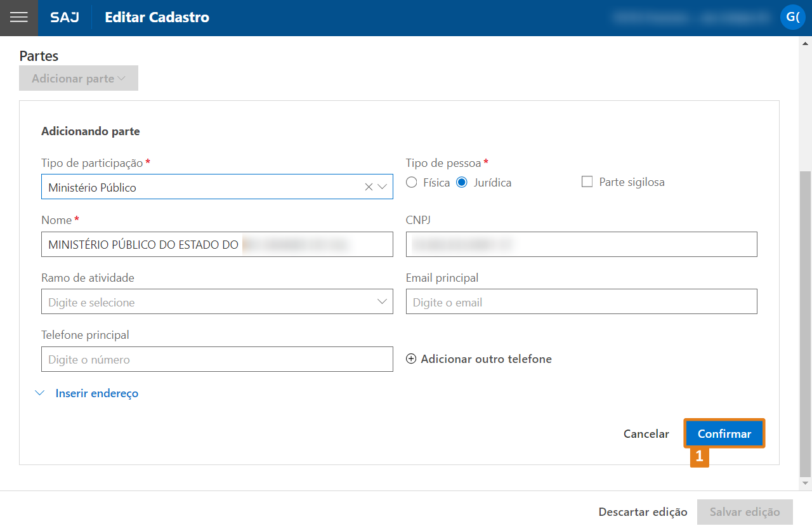Click Cancelar to abort adding part
This screenshot has height=526, width=812.
646,434
